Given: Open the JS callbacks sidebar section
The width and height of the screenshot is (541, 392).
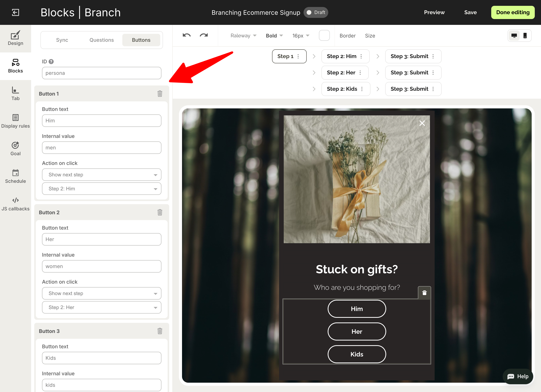Looking at the screenshot, I should [16, 204].
